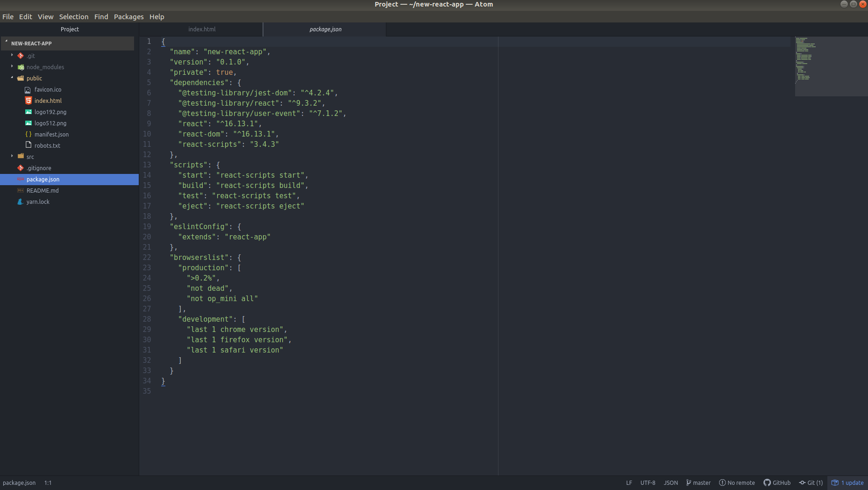The width and height of the screenshot is (868, 490).
Task: Click the git branch icon before master
Action: (689, 483)
